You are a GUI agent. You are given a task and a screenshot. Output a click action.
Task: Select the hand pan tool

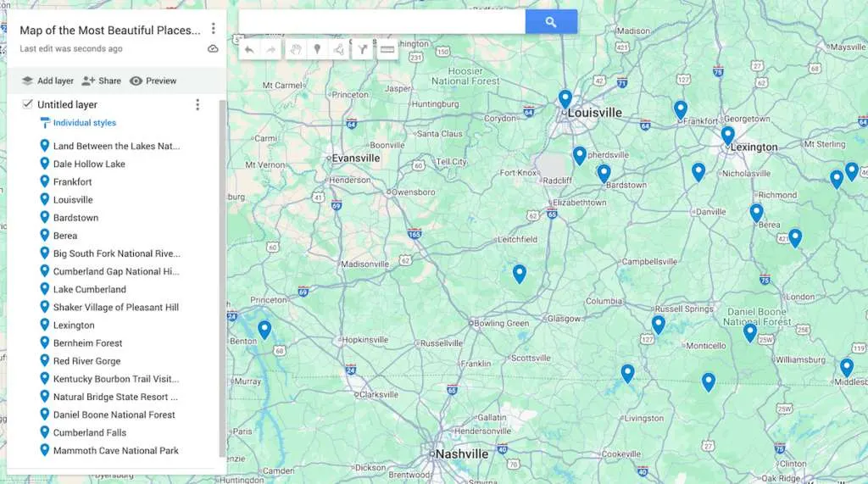click(296, 50)
